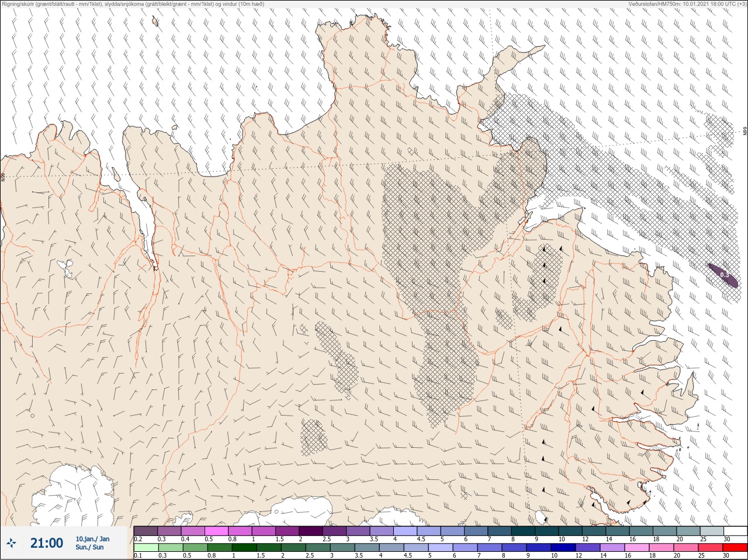Select the grey-teal 16 swatch in snow legend
This screenshot has width=748, height=560.
(641, 531)
